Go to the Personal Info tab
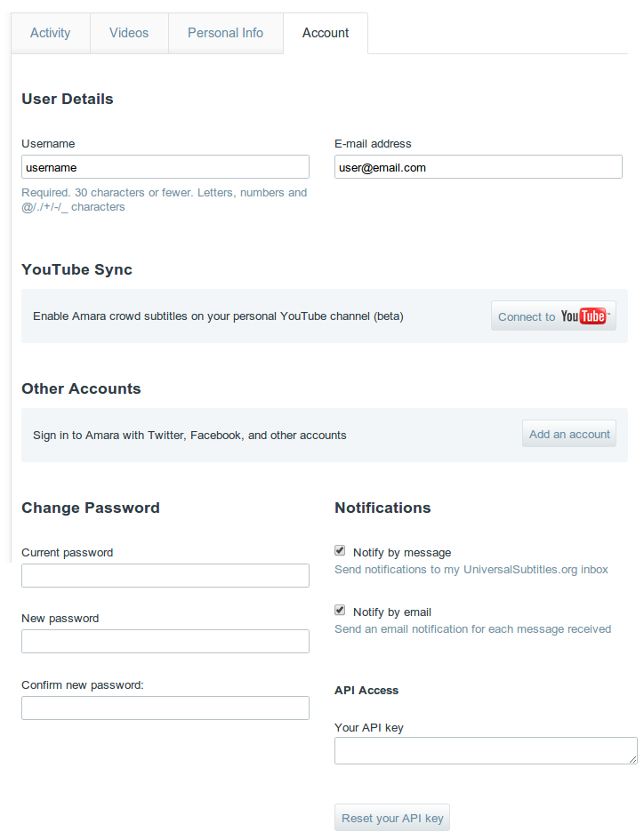This screenshot has width=644, height=840. [x=225, y=33]
